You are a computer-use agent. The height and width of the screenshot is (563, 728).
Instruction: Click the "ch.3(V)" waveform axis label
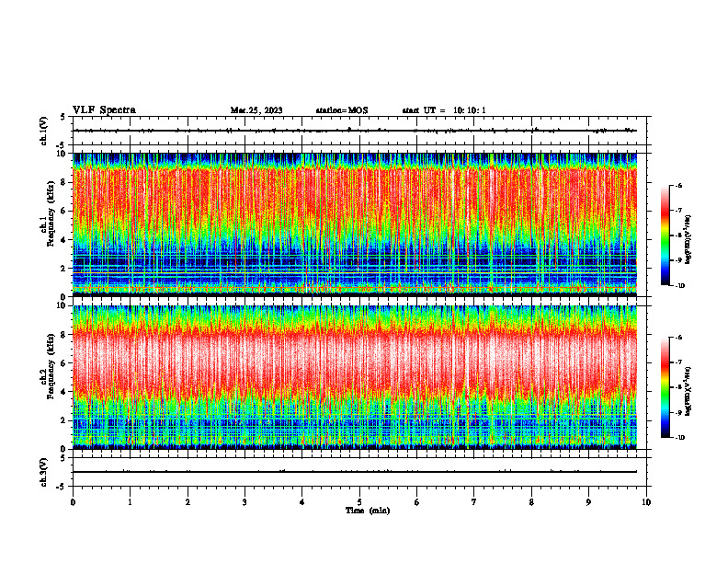tap(44, 472)
